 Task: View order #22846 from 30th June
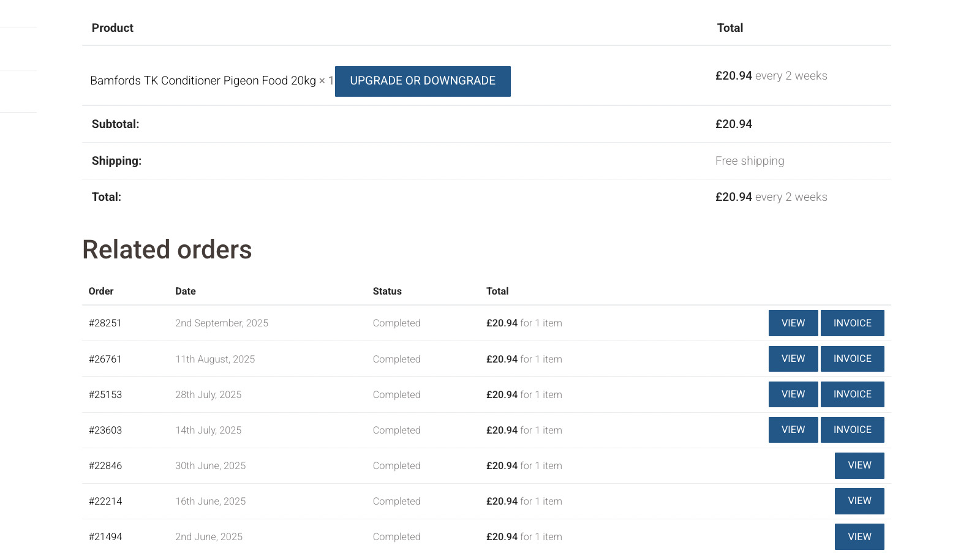(859, 465)
